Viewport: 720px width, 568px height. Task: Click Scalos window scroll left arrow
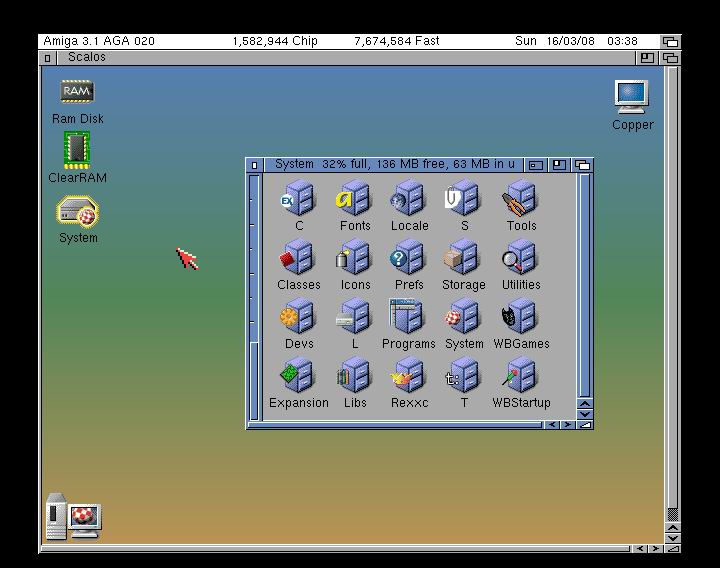point(640,549)
